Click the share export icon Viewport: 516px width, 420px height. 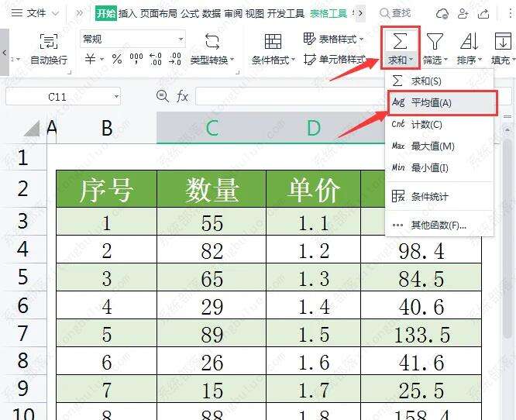(x=483, y=13)
